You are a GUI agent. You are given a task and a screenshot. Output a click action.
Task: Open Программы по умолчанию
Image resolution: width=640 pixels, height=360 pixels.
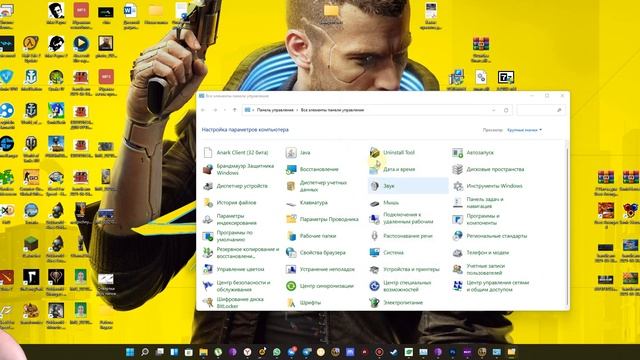pyautogui.click(x=228, y=236)
